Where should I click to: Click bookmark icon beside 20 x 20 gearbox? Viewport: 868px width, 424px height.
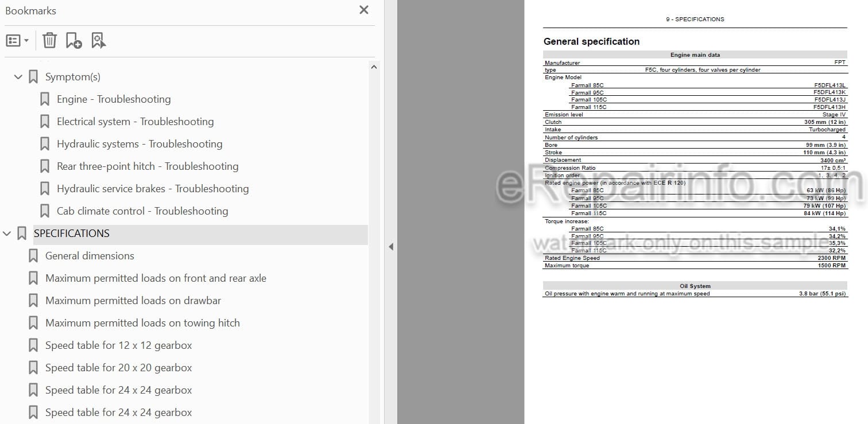pos(33,368)
